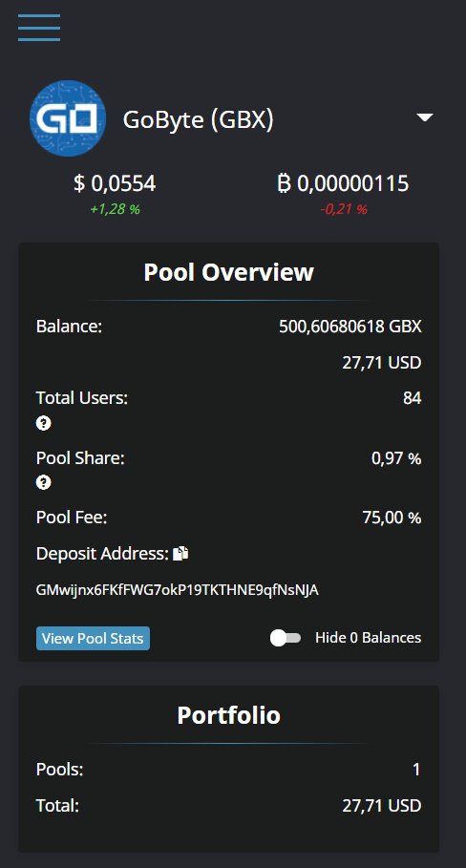Viewport: 466px width, 868px height.
Task: Click the Total Users value 84
Action: pyautogui.click(x=413, y=398)
